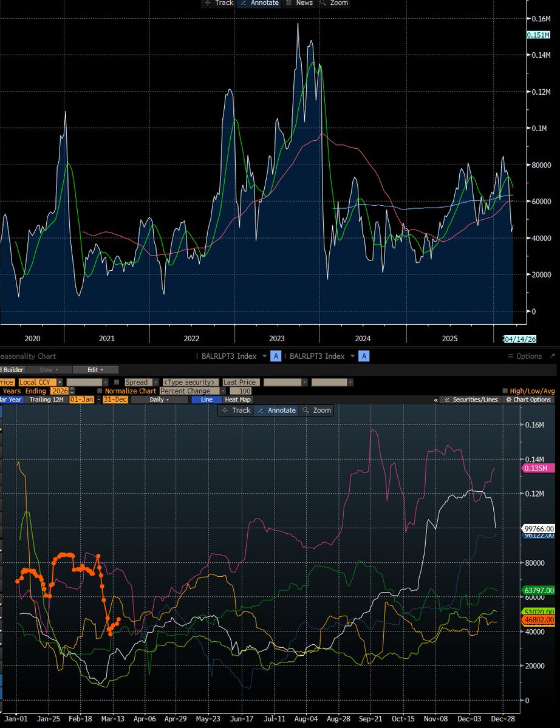This screenshot has width=560, height=728.
Task: Click the last orange data point of the current-year line
Action: [x=118, y=619]
